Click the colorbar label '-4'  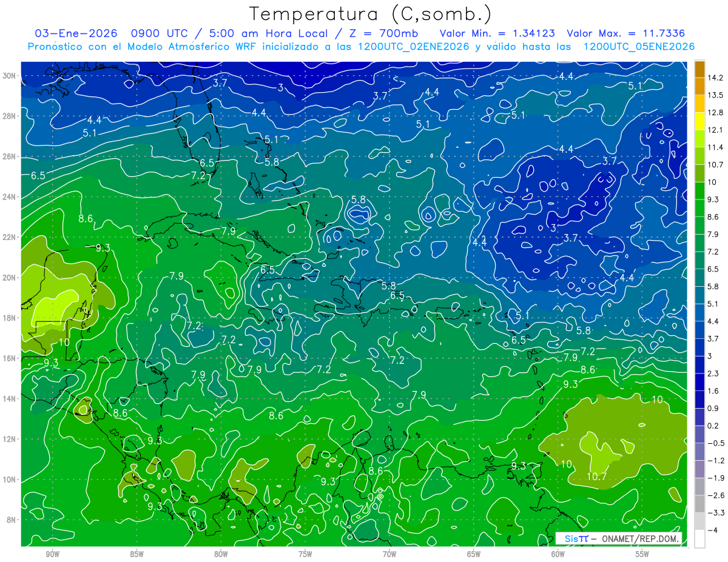tap(712, 530)
